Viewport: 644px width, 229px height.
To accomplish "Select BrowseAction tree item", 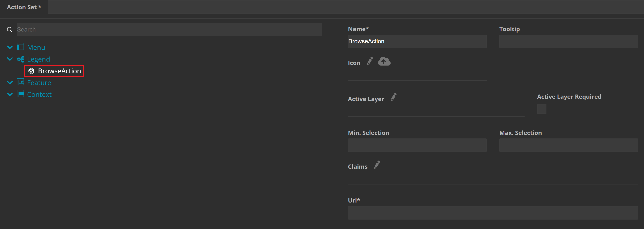I will click(x=59, y=71).
